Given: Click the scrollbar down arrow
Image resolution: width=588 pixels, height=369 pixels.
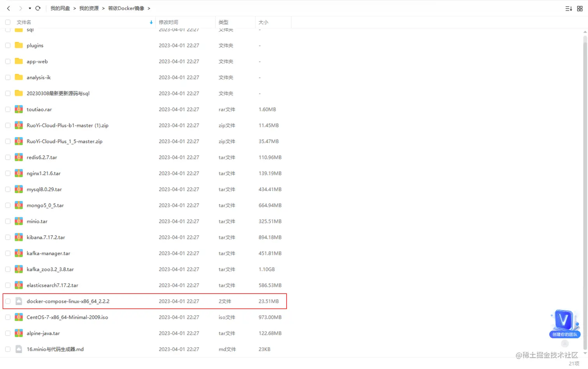Looking at the screenshot, I should [x=585, y=353].
